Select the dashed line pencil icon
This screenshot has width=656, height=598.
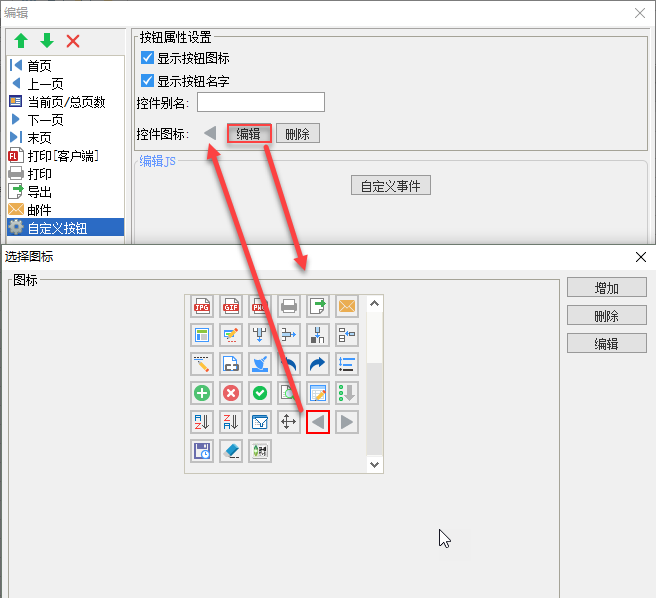pos(202,364)
